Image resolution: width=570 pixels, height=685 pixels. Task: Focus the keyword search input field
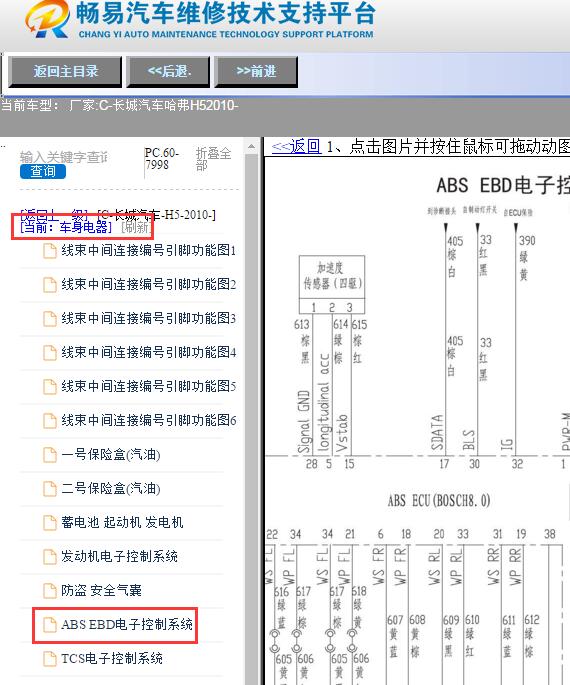tap(64, 157)
